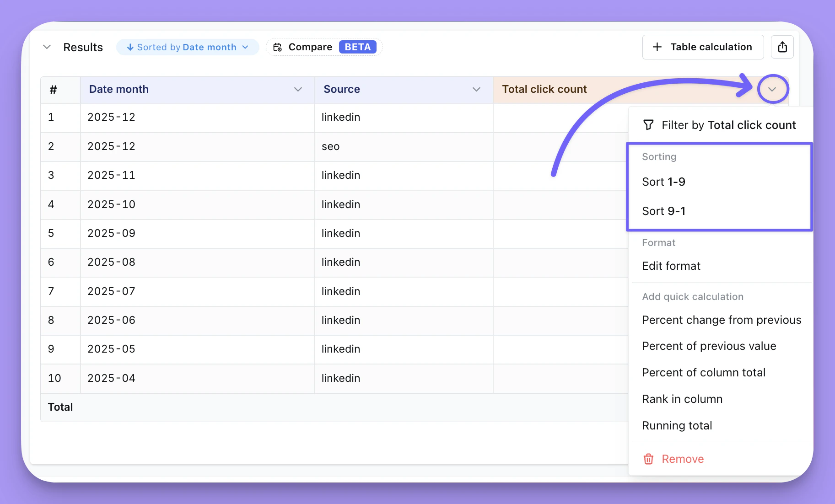Click the Table calculation button
The width and height of the screenshot is (835, 504).
[703, 47]
